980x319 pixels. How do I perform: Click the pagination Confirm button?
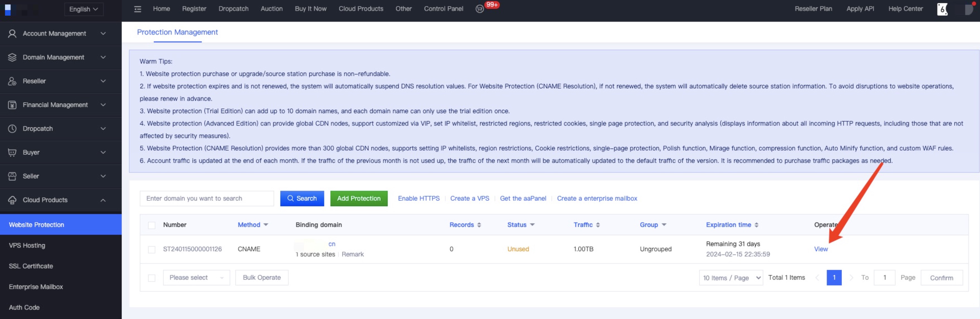[941, 278]
